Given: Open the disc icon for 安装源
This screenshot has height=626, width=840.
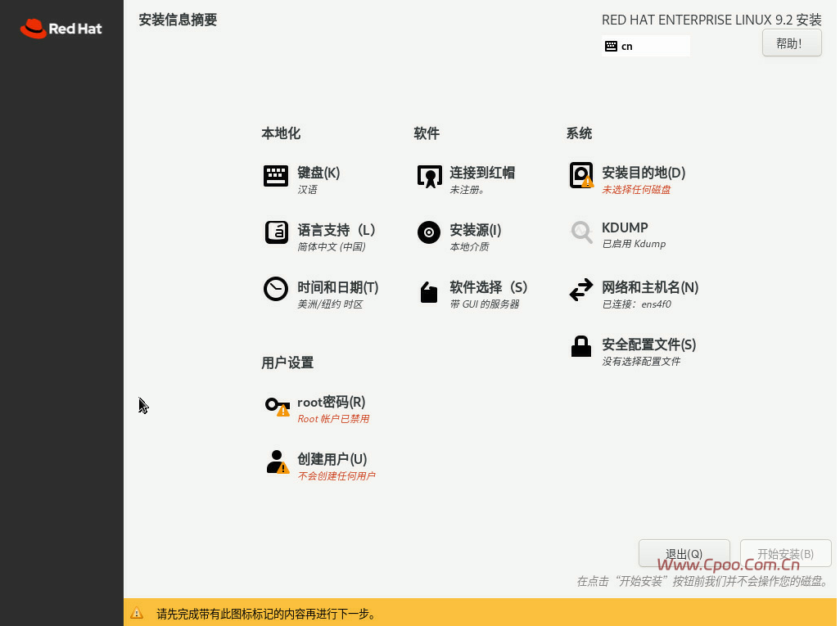Looking at the screenshot, I should click(429, 232).
